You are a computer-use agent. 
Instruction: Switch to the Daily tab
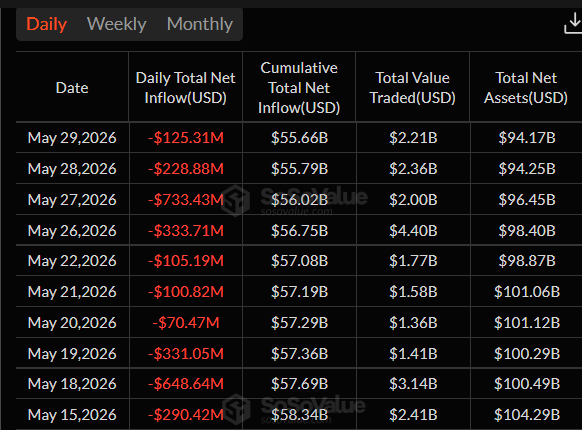46,24
